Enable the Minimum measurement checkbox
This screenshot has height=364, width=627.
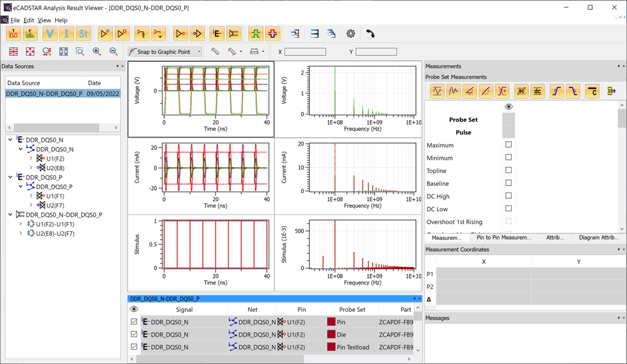pyautogui.click(x=508, y=158)
